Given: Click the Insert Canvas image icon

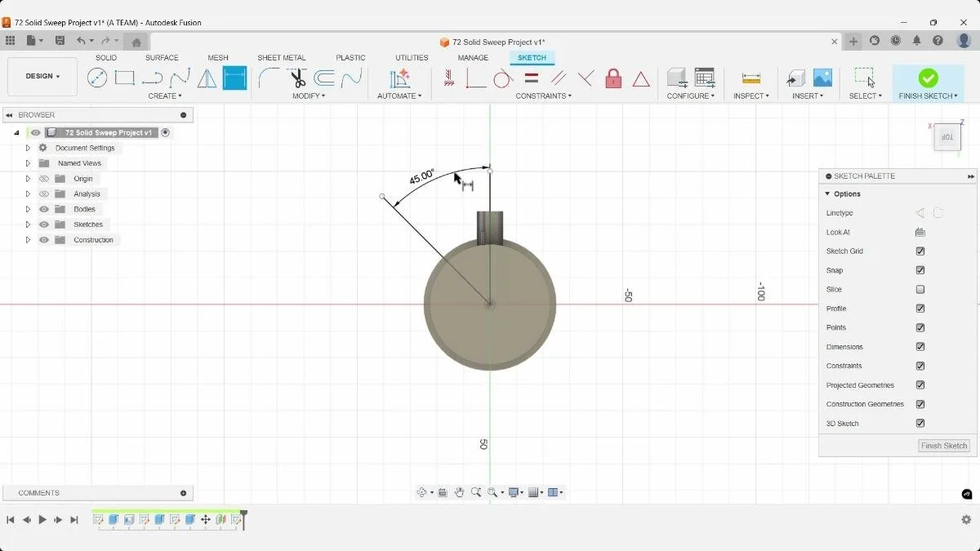Looking at the screenshot, I should (822, 78).
